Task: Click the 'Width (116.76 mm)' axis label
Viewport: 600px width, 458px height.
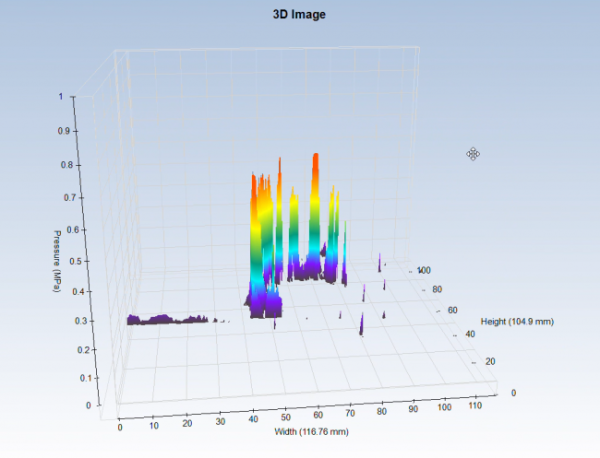Action: click(311, 432)
